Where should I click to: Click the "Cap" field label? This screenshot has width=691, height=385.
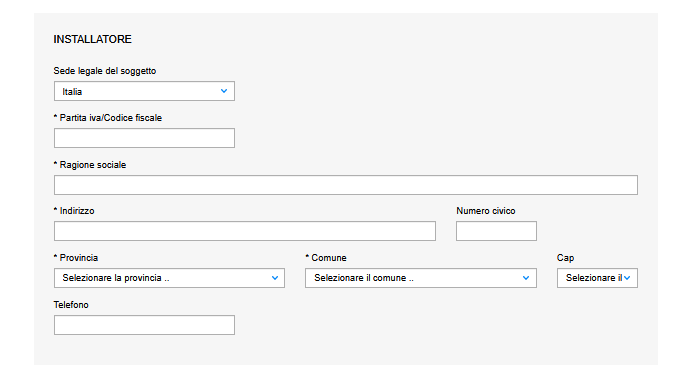(x=565, y=258)
